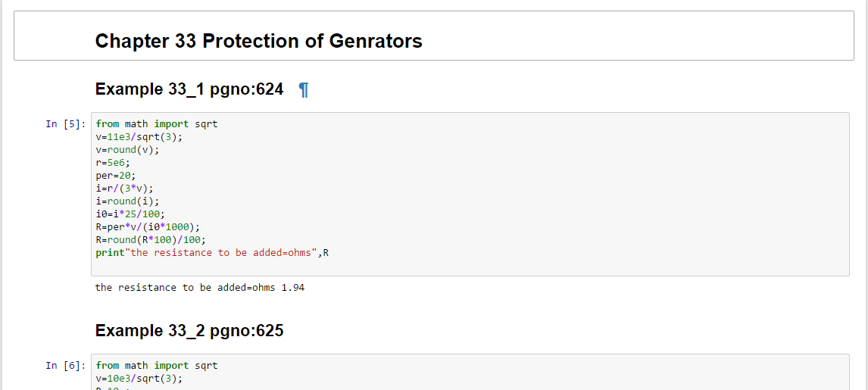Place cursor on the per=20; line

coord(115,176)
